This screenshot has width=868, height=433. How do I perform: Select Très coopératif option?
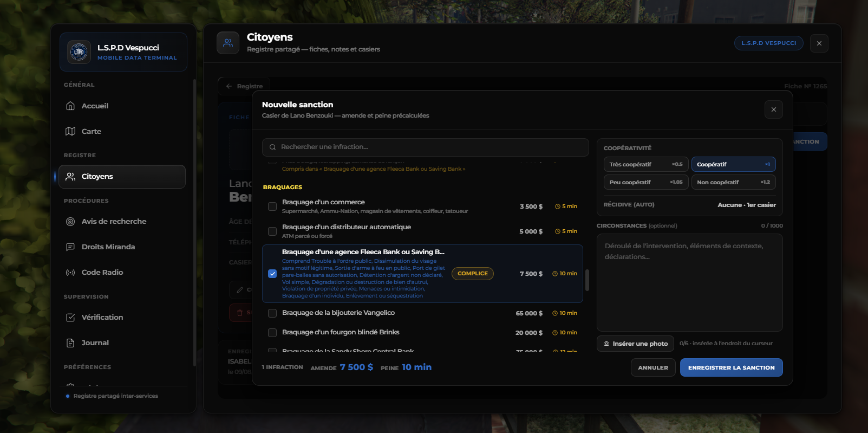click(x=646, y=164)
